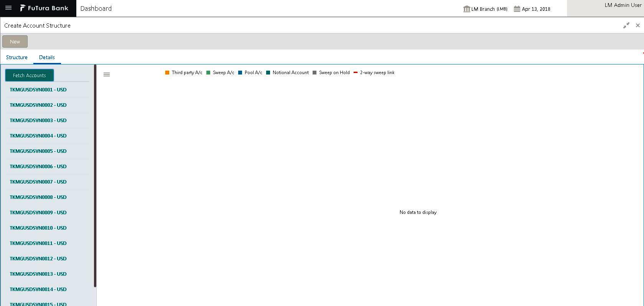
Task: Click the account list vertical scrollbar
Action: 95,176
